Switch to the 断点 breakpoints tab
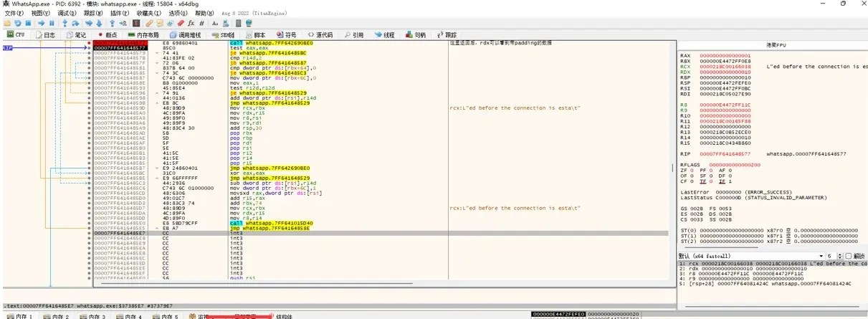This screenshot has height=319, width=868. click(108, 34)
